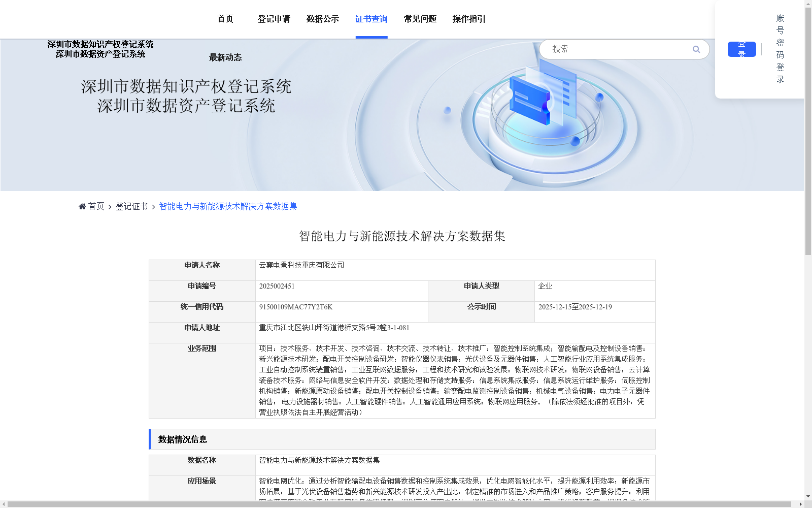
Task: Click the 申请人地址 label cell
Action: tap(202, 333)
